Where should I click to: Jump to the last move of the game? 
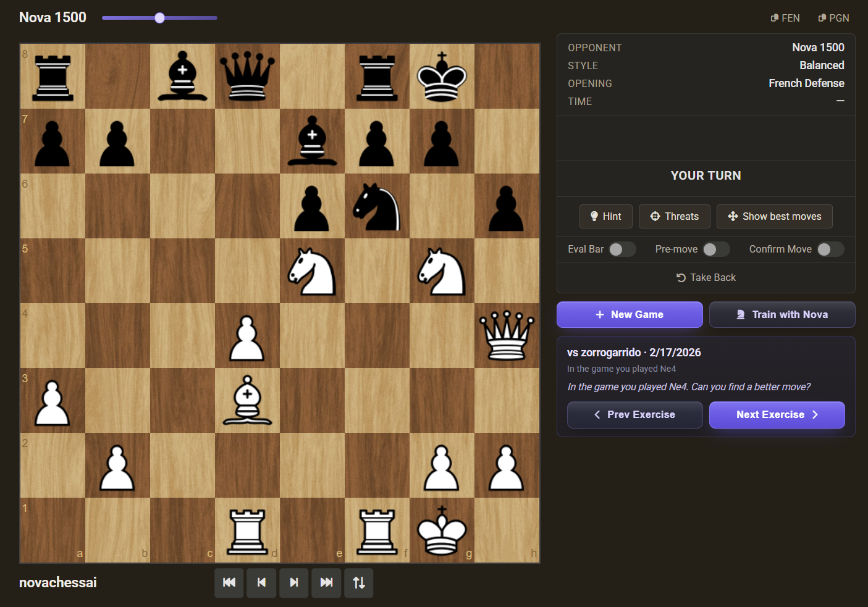326,582
